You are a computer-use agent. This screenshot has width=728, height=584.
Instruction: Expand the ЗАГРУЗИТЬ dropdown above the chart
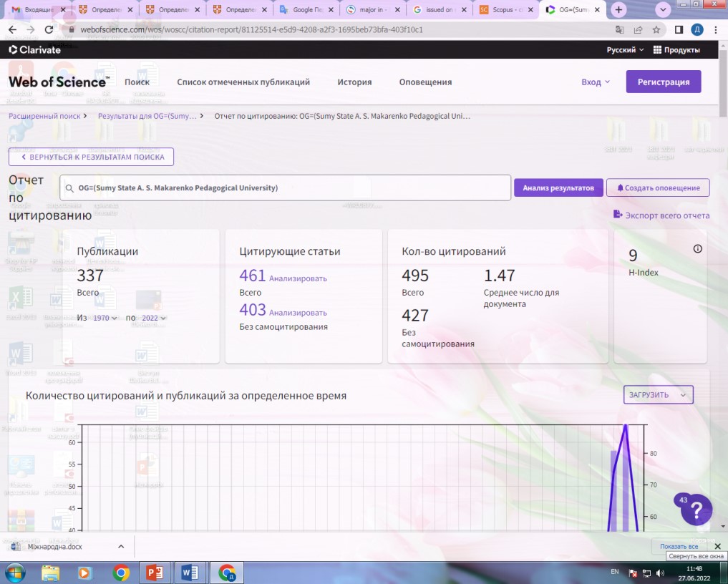(x=658, y=394)
